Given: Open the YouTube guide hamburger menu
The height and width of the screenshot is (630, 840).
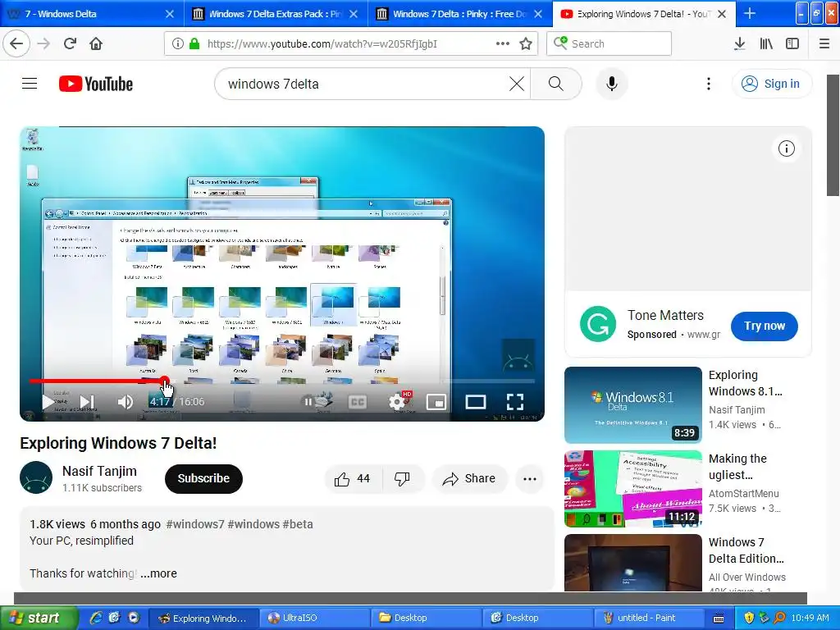Looking at the screenshot, I should 30,84.
